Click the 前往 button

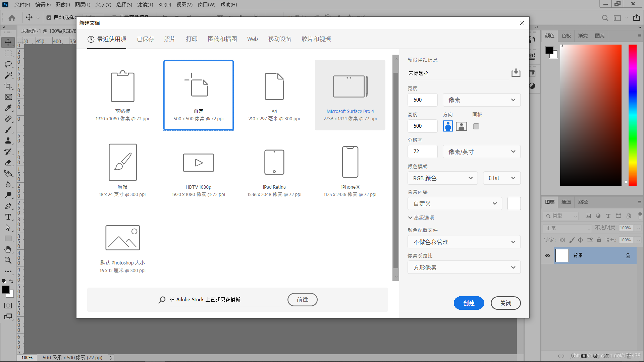coord(302,300)
